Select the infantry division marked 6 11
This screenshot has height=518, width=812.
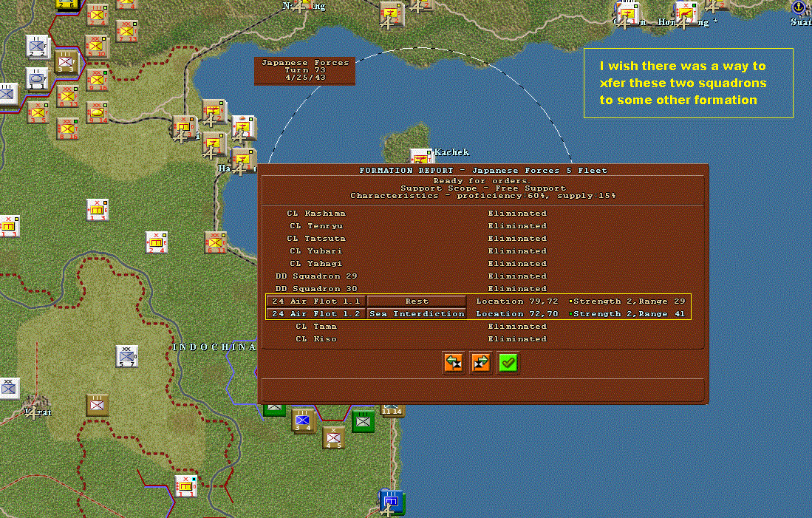[216, 242]
